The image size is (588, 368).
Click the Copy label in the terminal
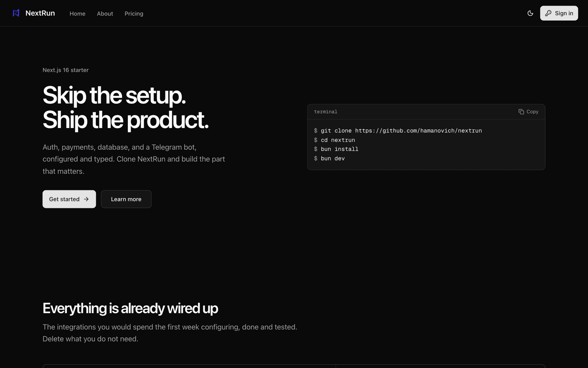[532, 112]
